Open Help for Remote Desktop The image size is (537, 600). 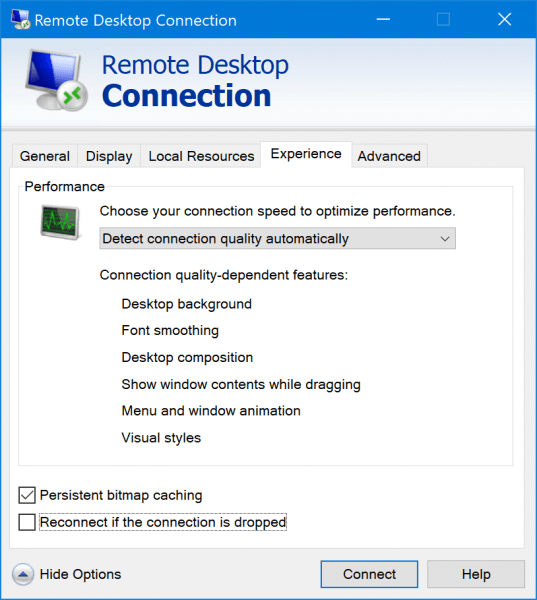476,574
